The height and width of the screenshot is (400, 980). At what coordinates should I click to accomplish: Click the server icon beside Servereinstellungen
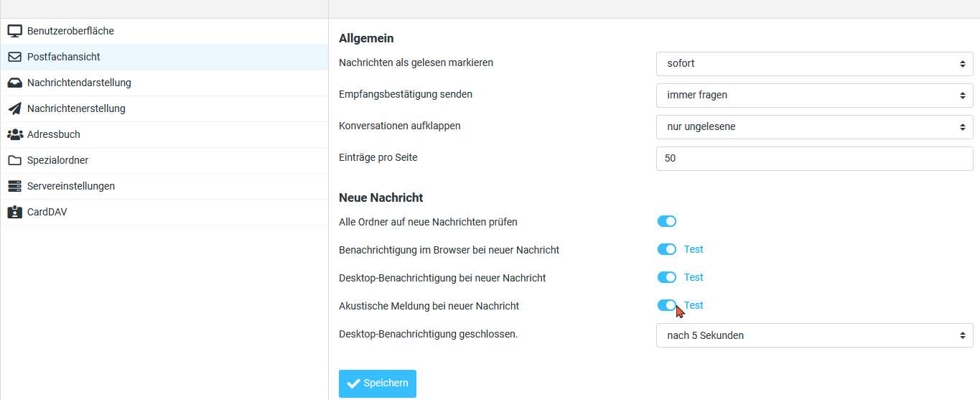pos(14,186)
